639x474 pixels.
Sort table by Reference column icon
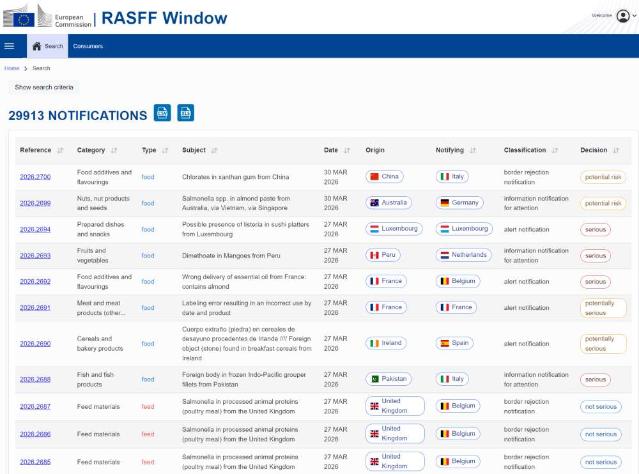pos(61,151)
